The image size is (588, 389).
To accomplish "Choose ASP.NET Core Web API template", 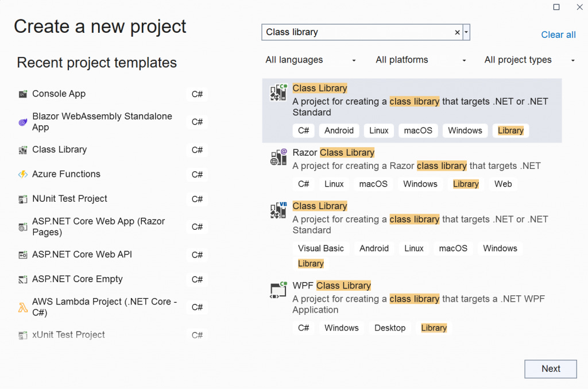I will (x=82, y=255).
